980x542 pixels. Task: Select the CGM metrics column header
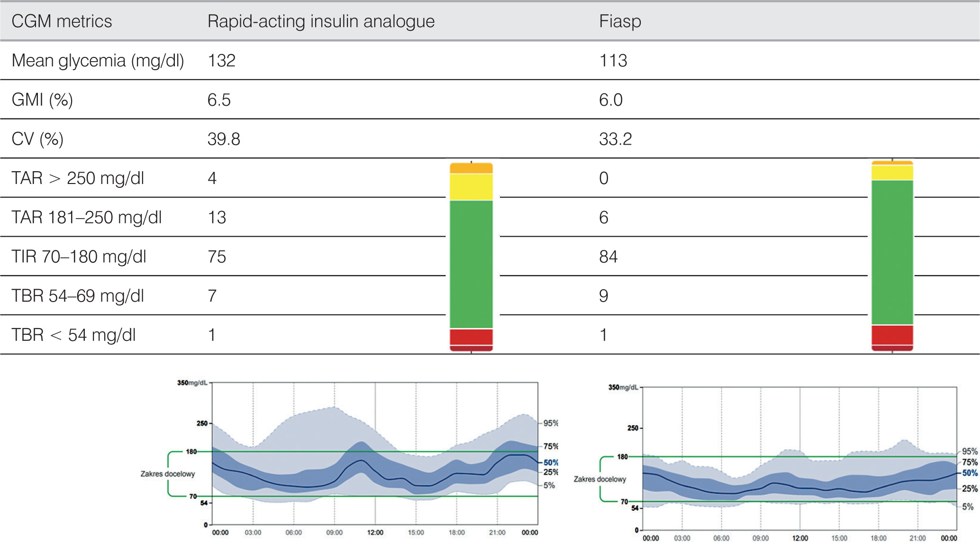[x=62, y=21]
